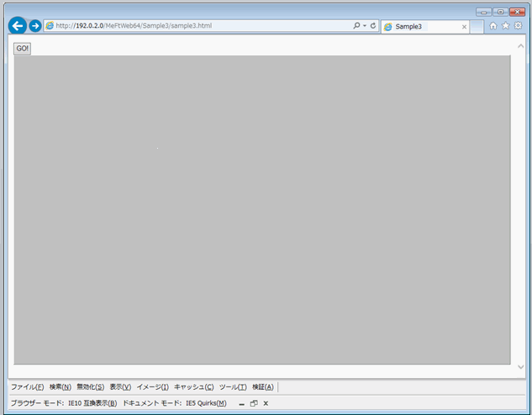The height and width of the screenshot is (415, 532).
Task: Close the developer tools pane
Action: pos(266,403)
